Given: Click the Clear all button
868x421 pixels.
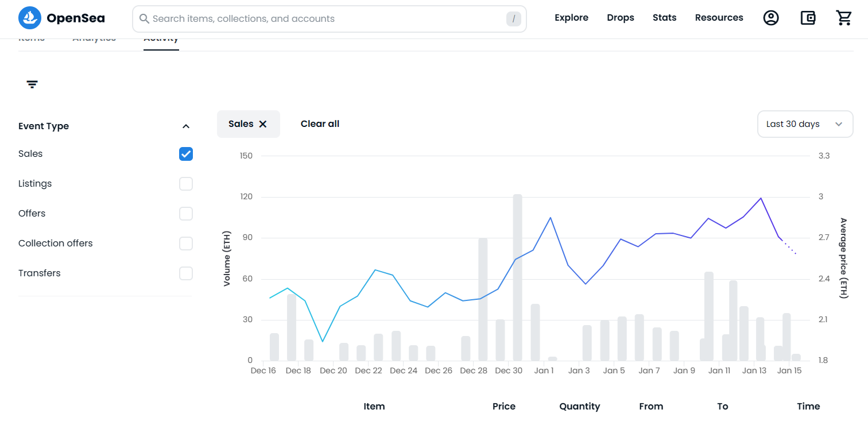Looking at the screenshot, I should pos(320,124).
